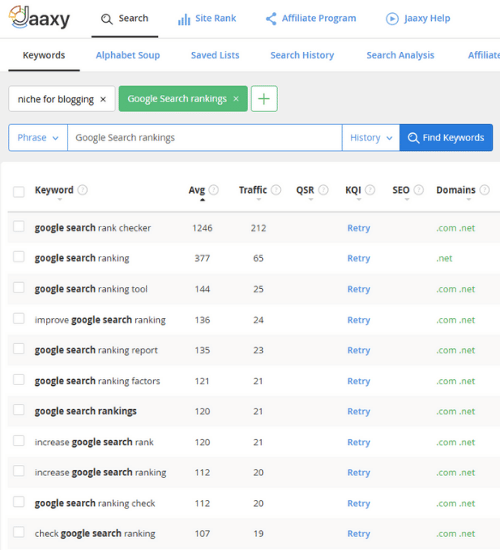This screenshot has height=550, width=500.
Task: Click Traffic value 212
Action: [259, 228]
